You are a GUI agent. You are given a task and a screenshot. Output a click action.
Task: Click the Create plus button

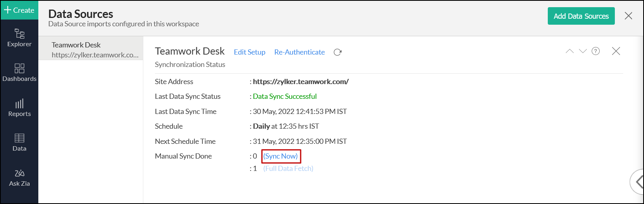[19, 10]
